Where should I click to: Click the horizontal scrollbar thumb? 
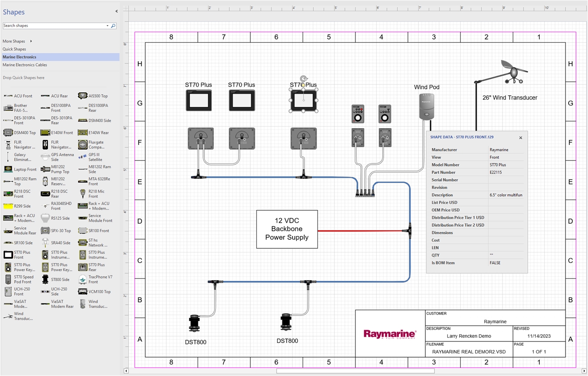pos(355,371)
